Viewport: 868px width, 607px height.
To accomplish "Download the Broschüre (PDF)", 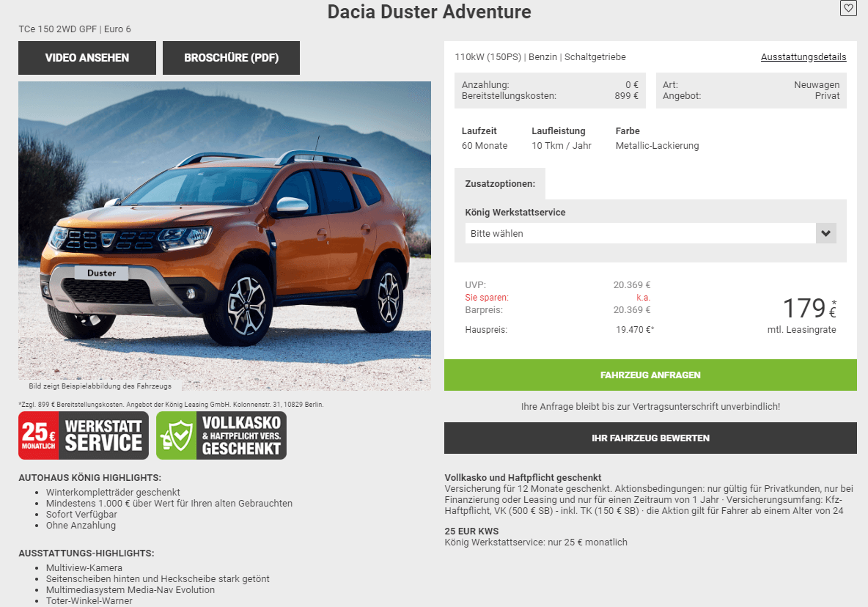I will pyautogui.click(x=232, y=57).
